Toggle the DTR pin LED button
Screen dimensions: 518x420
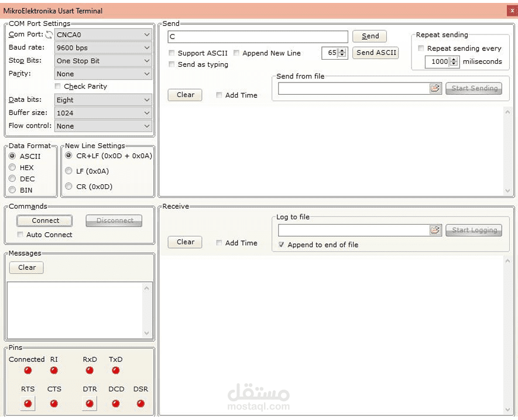pos(90,404)
